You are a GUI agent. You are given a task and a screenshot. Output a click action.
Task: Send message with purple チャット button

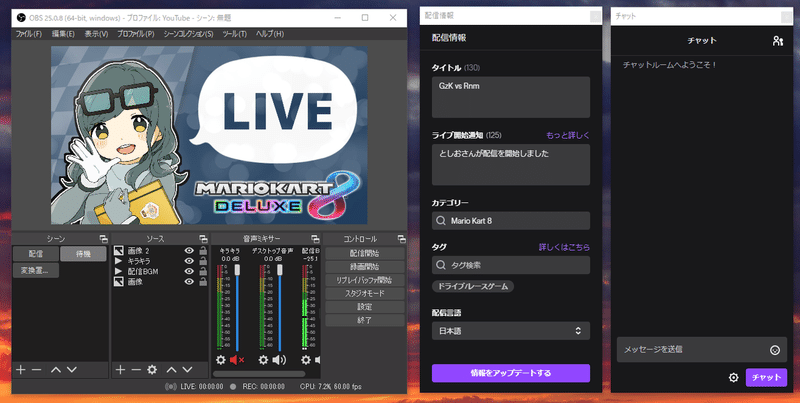click(x=766, y=377)
